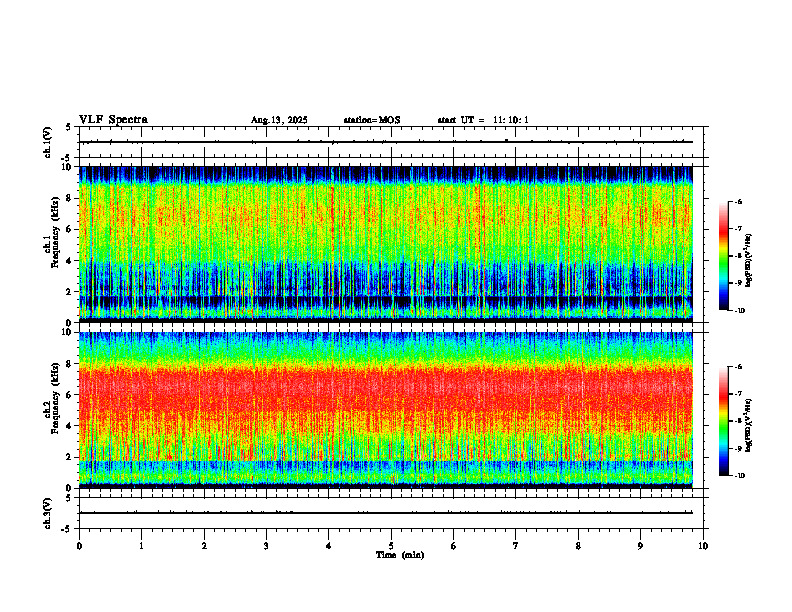Click the "ch.1(V)" axis label at top
Screen dimensions: 792x612
(47, 142)
